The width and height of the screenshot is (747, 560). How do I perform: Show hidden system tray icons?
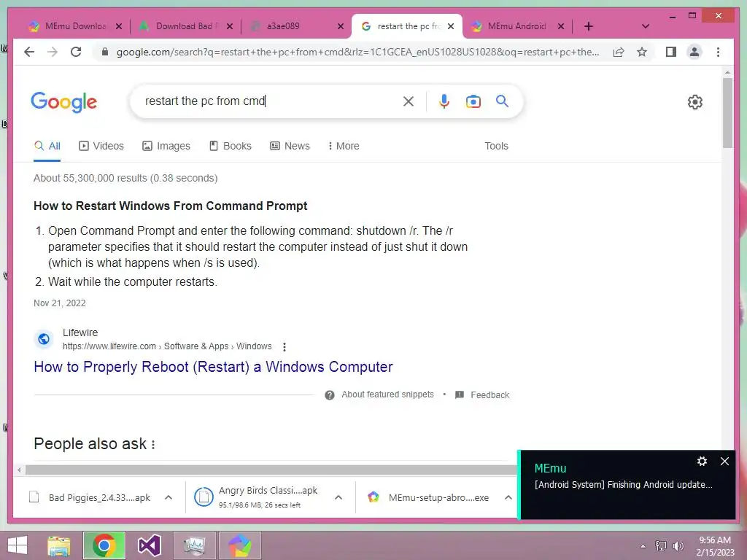(x=643, y=546)
